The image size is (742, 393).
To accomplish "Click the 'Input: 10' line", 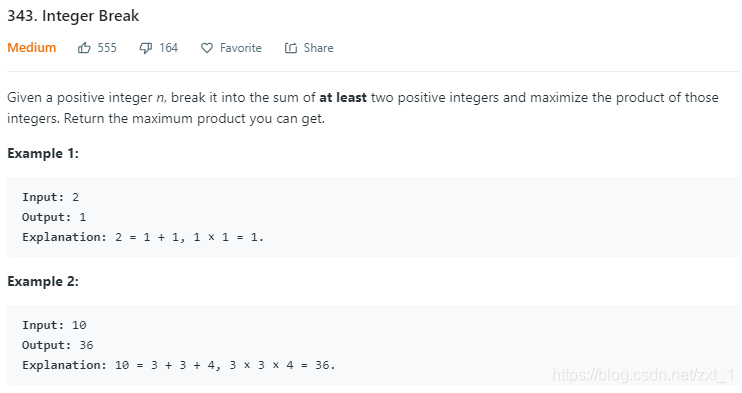I will (x=54, y=325).
